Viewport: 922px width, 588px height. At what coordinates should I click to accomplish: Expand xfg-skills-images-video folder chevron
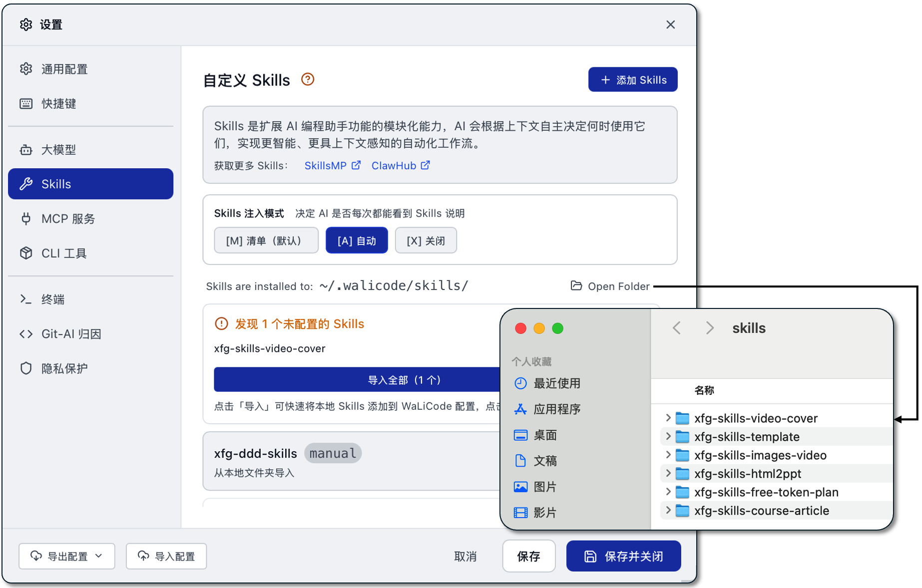[668, 455]
